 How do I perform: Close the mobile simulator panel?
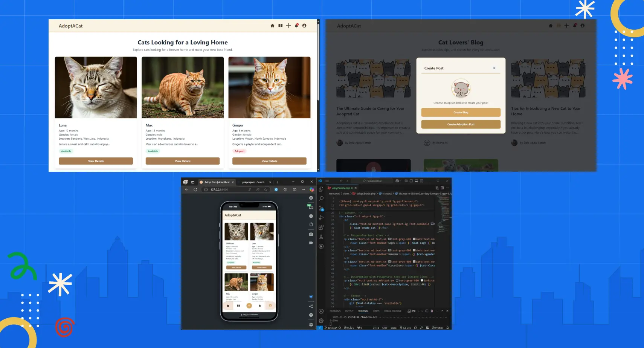(311, 198)
